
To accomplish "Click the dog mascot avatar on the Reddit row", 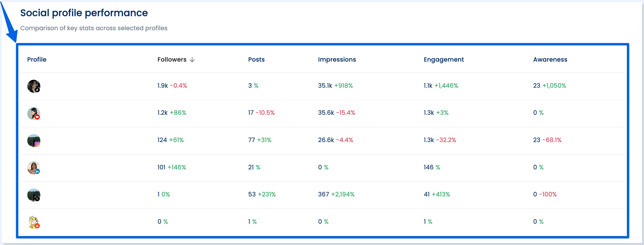I will click(x=33, y=222).
